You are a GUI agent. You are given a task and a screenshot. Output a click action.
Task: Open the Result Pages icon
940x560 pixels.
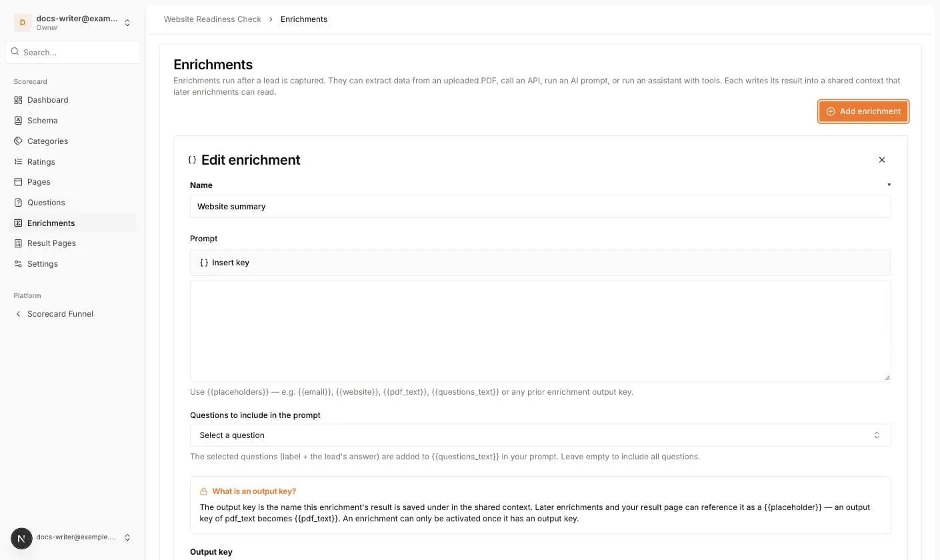(18, 243)
